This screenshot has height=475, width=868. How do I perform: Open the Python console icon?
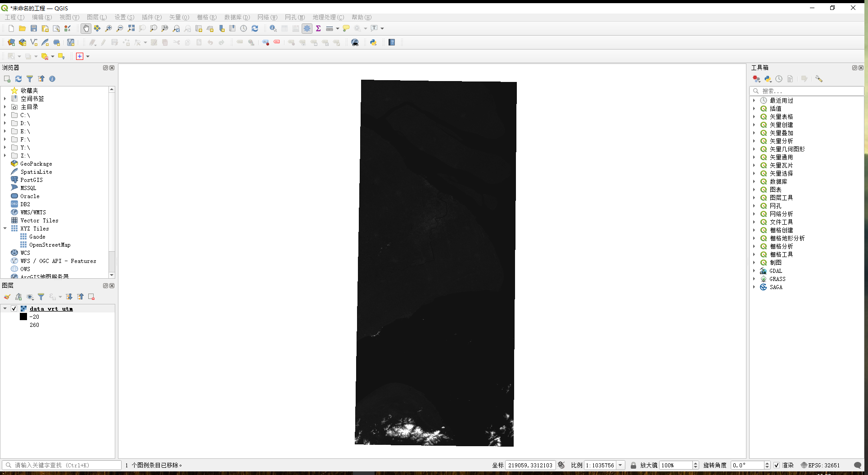click(373, 42)
